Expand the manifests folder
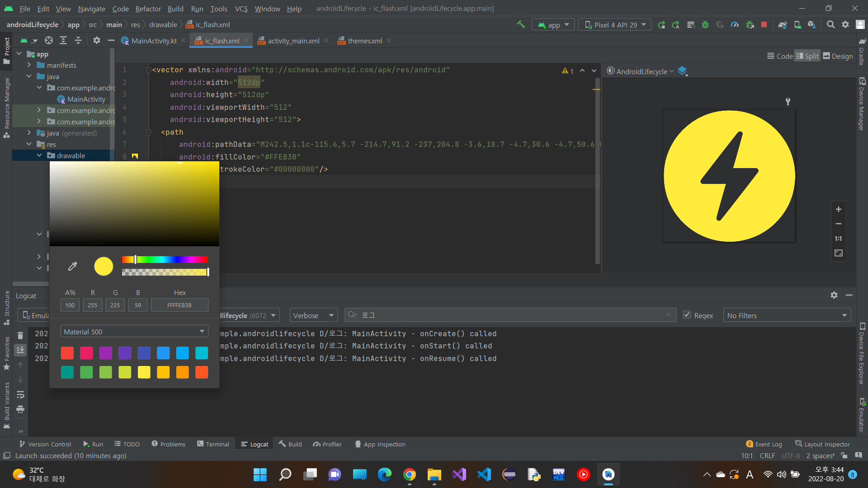Image resolution: width=868 pixels, height=488 pixels. [x=29, y=65]
